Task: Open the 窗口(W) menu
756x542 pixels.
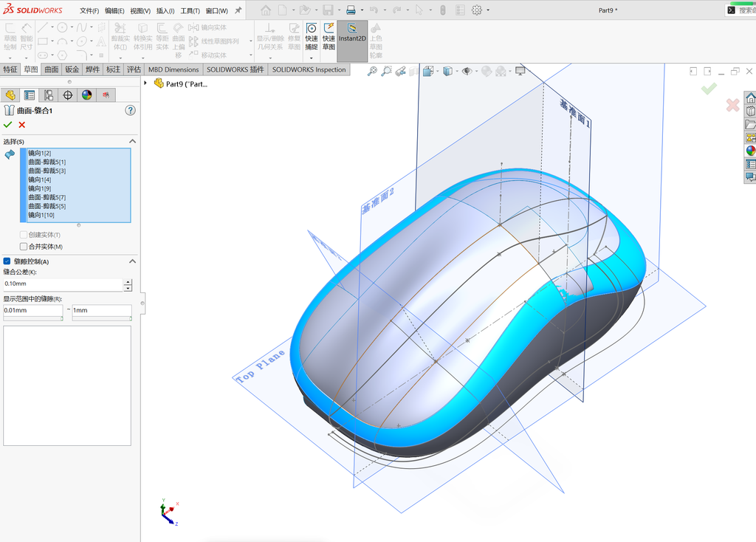Action: tap(216, 10)
